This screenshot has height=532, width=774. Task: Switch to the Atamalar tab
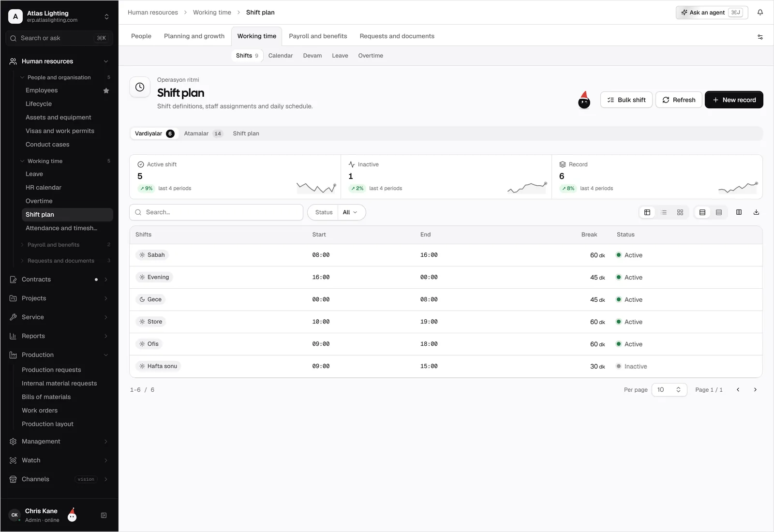(203, 133)
